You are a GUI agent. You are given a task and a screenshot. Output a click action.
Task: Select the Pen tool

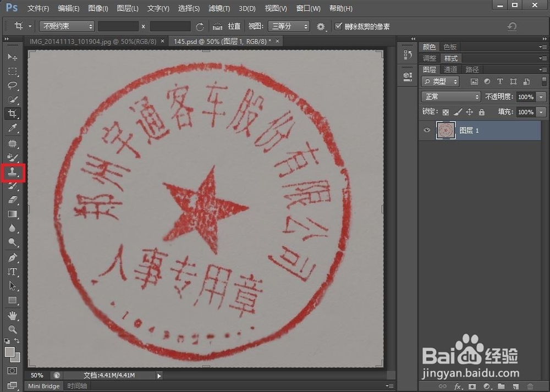click(13, 258)
